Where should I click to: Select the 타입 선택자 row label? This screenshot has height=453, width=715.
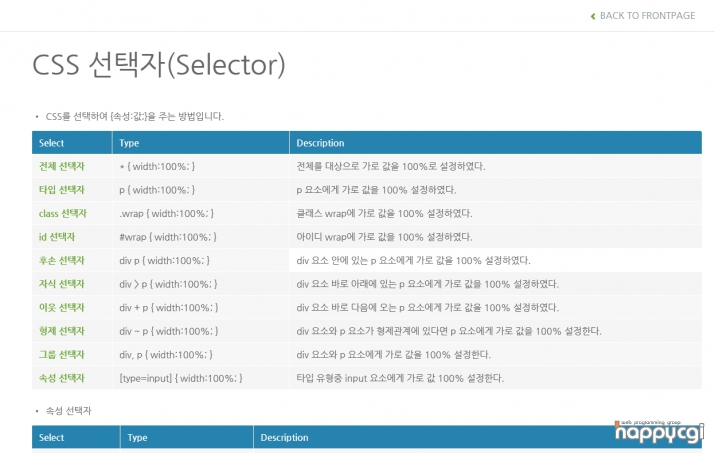62,190
